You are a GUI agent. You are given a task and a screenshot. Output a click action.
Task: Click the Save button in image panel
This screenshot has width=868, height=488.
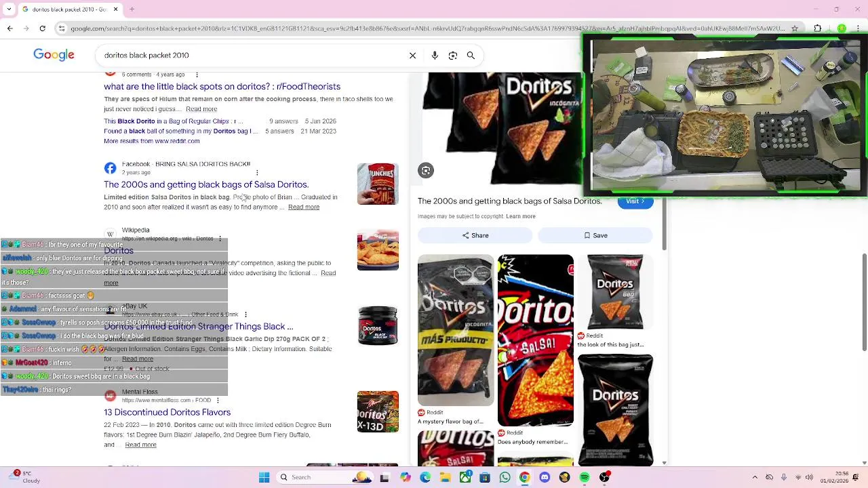pos(595,235)
